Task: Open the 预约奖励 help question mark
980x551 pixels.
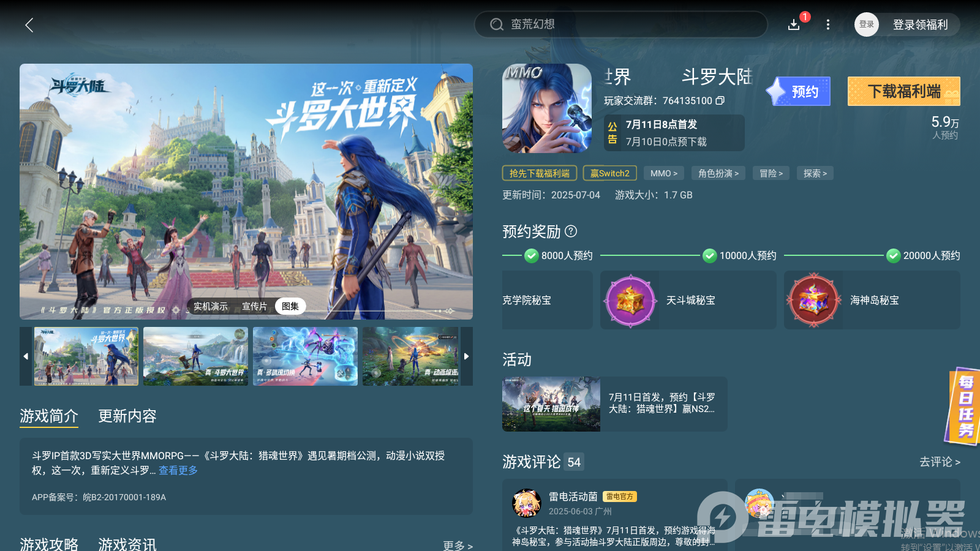Action: (x=571, y=231)
